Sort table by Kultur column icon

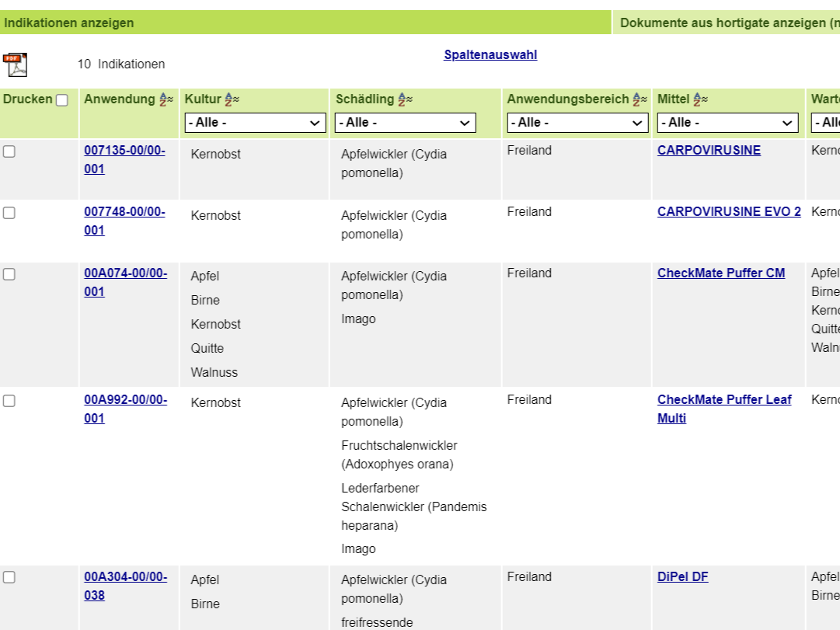click(x=232, y=99)
